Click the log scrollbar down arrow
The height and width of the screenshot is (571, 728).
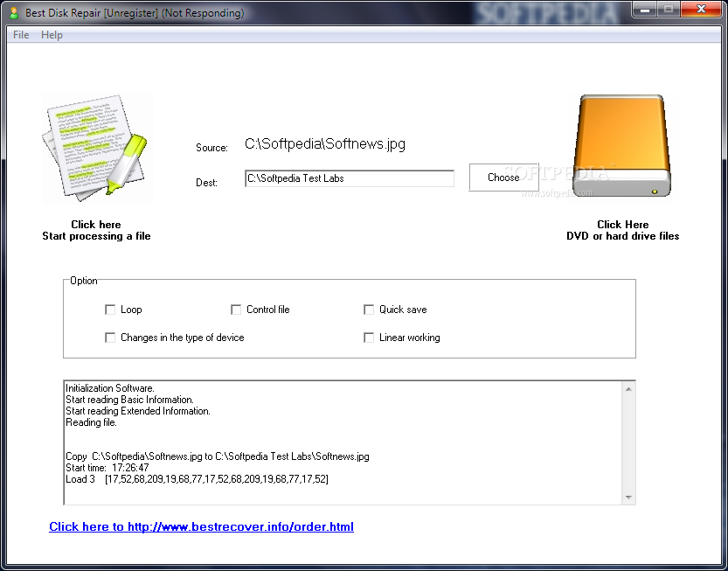[628, 498]
